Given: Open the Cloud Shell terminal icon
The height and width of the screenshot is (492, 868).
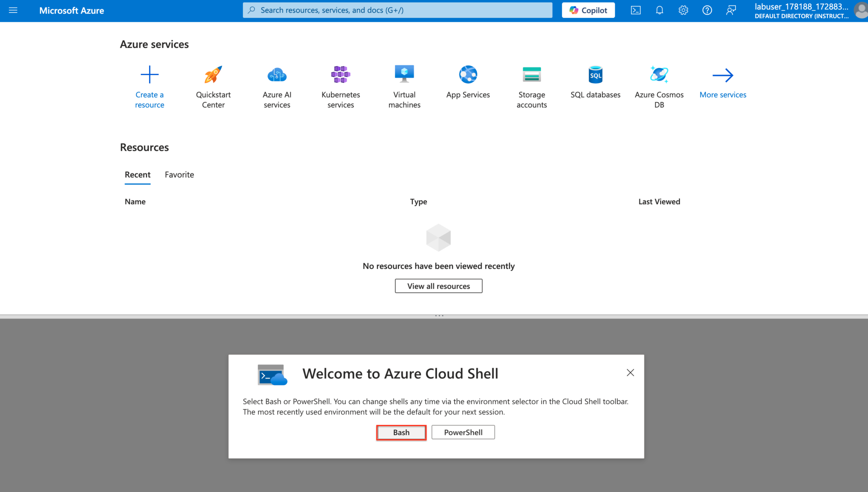Looking at the screenshot, I should (x=636, y=10).
